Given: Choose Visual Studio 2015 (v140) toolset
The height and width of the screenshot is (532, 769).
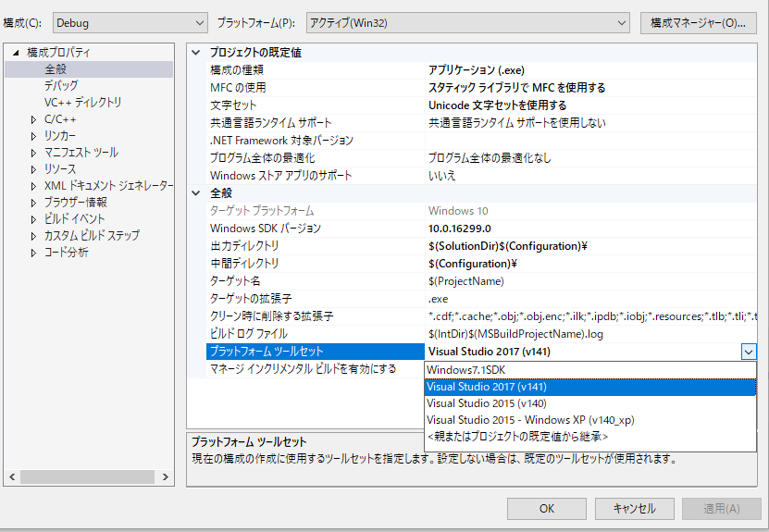Looking at the screenshot, I should pos(590,403).
